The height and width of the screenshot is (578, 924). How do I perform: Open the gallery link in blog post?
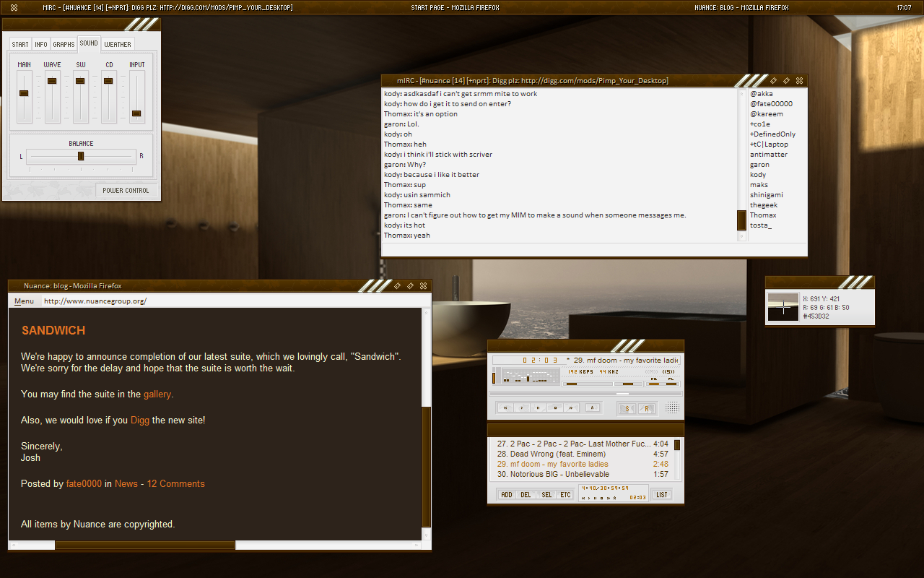tap(157, 394)
